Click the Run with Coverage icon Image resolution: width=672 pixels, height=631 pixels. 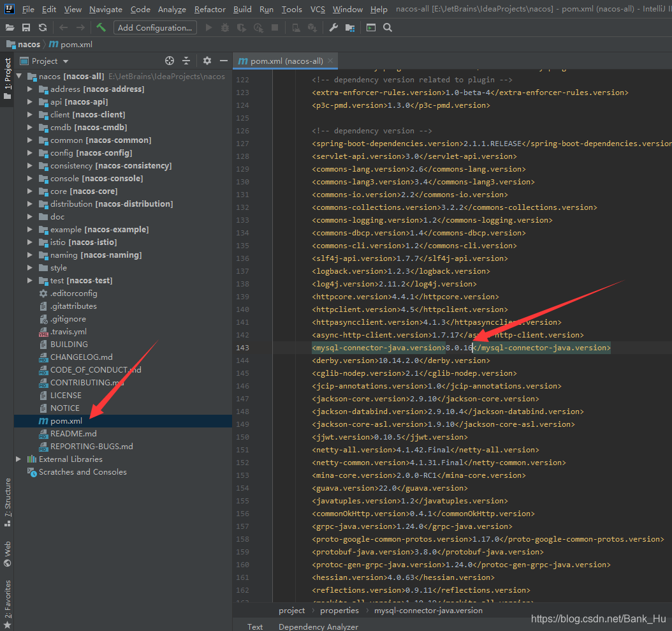coord(242,27)
